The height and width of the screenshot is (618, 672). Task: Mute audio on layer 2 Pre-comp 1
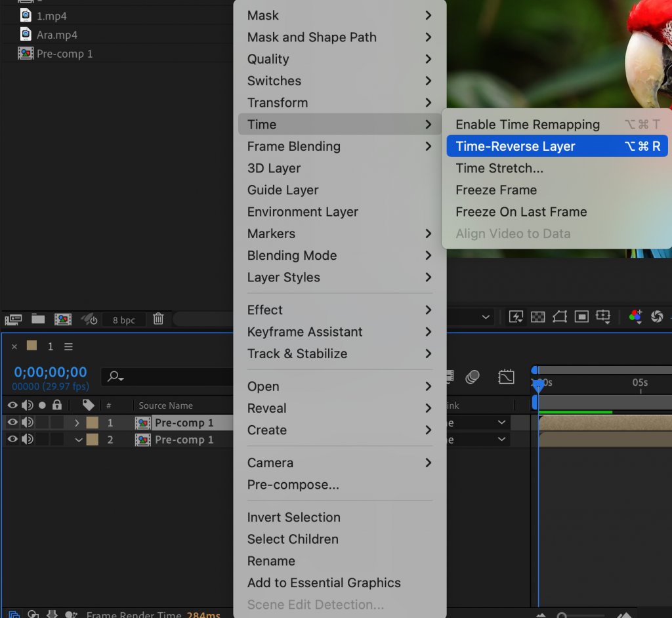point(26,440)
